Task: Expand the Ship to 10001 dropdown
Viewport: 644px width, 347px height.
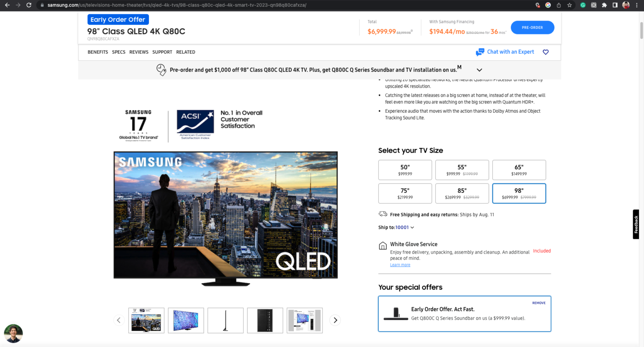Action: coord(412,227)
